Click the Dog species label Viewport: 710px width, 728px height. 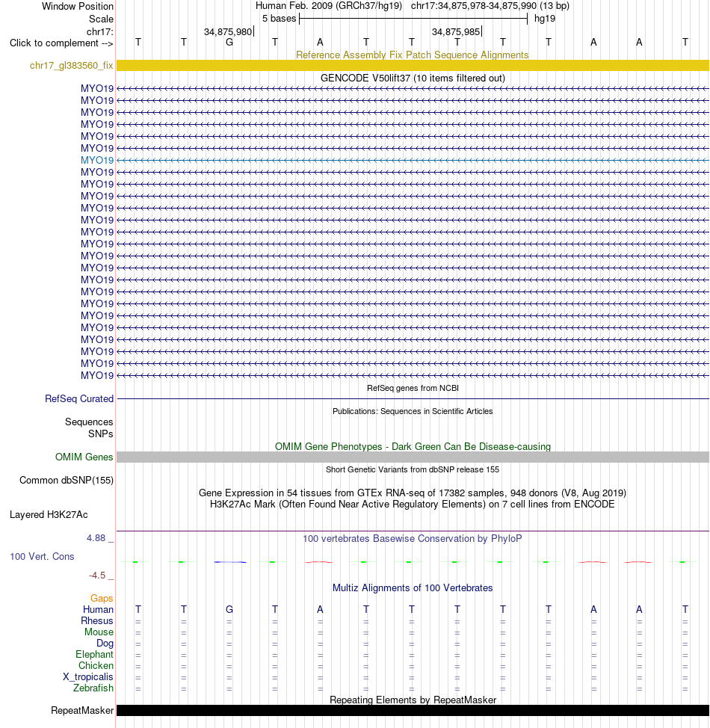pyautogui.click(x=105, y=643)
